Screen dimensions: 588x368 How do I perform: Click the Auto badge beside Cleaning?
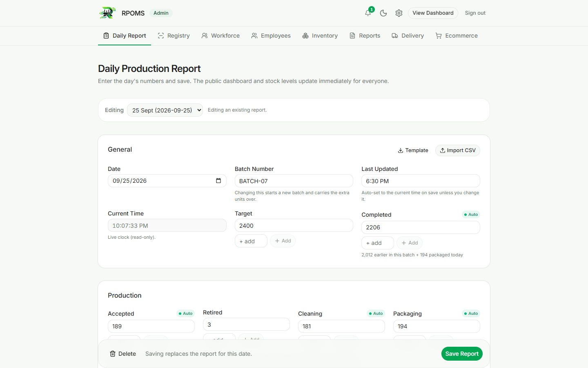376,314
